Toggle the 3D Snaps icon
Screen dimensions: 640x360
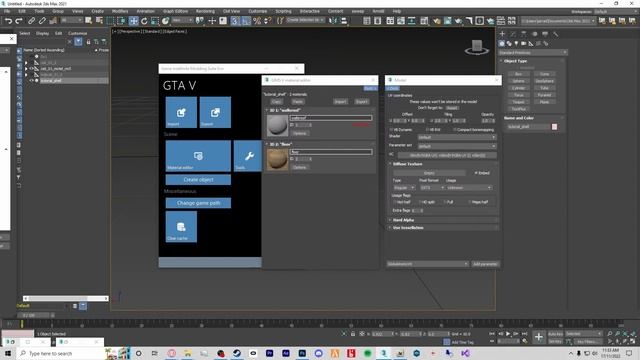point(235,21)
